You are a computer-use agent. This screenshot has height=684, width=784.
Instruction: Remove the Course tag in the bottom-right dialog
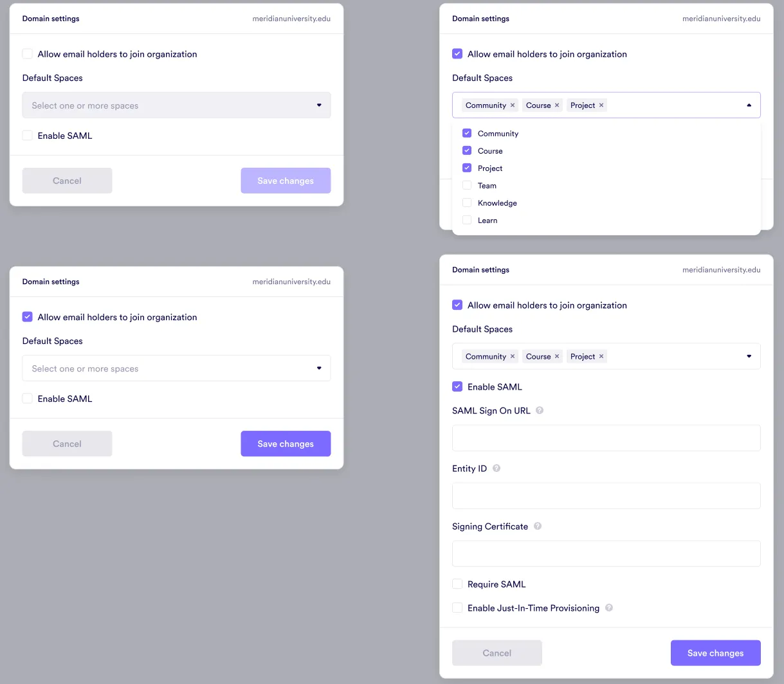(x=557, y=356)
